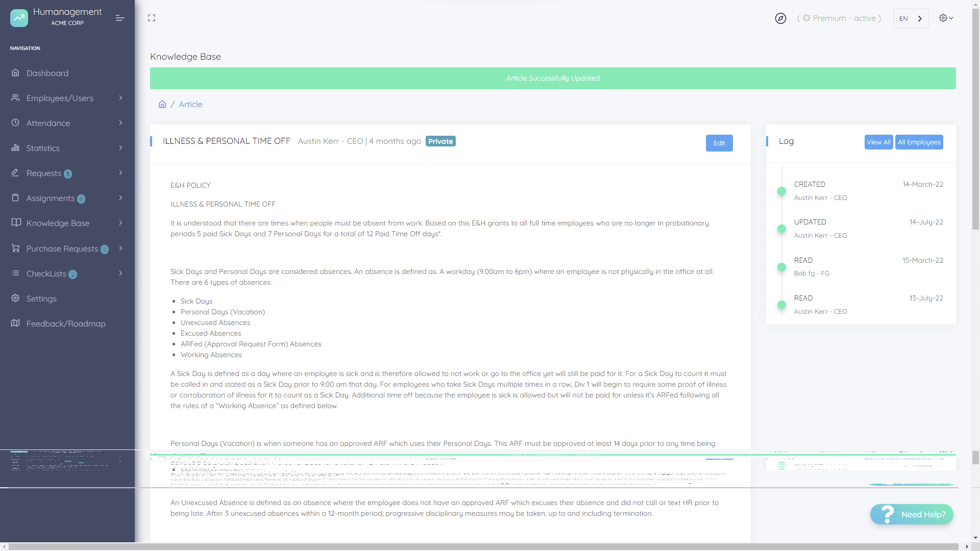Click the horizontal scrollbar at bottom
Viewport: 980px width, 551px height.
(x=483, y=546)
